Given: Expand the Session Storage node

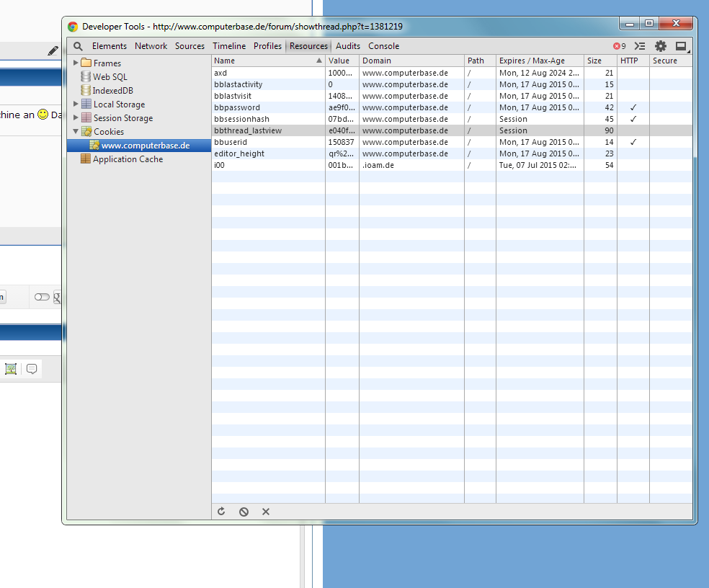Looking at the screenshot, I should point(76,117).
